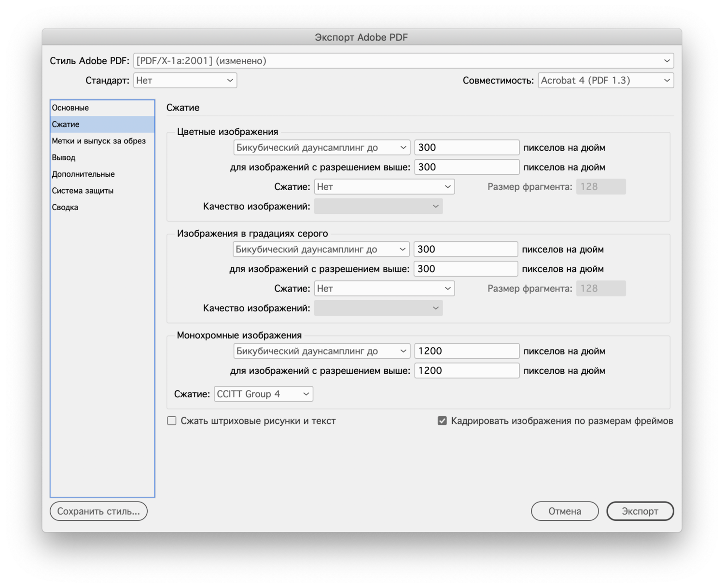Image resolution: width=724 pixels, height=588 pixels.
Task: Click the Изображения в градациях серого label
Action: 252,234
